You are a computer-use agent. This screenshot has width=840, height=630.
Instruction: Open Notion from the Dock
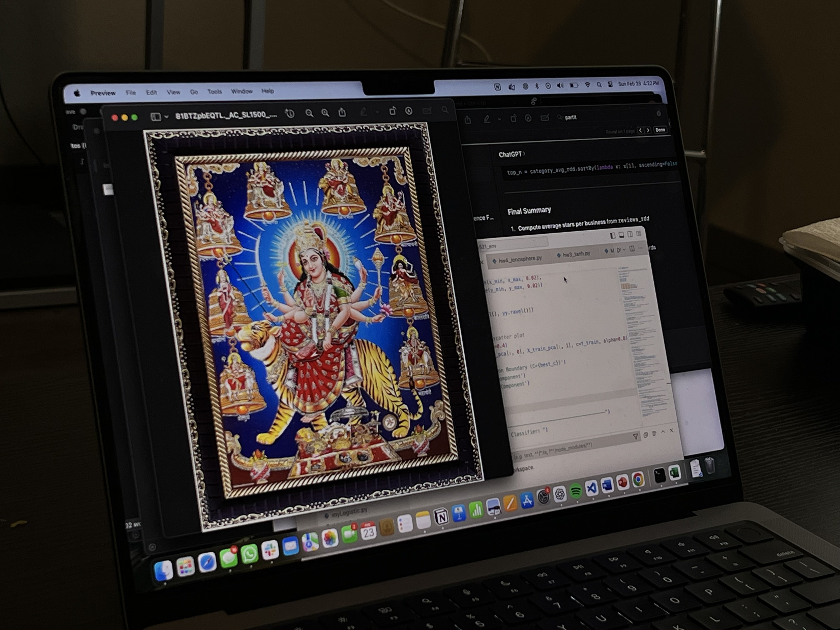coord(441,516)
